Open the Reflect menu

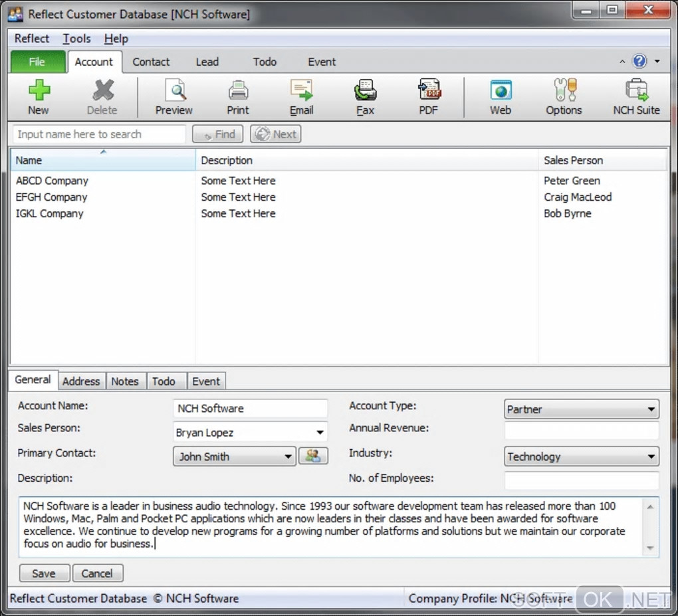[32, 39]
